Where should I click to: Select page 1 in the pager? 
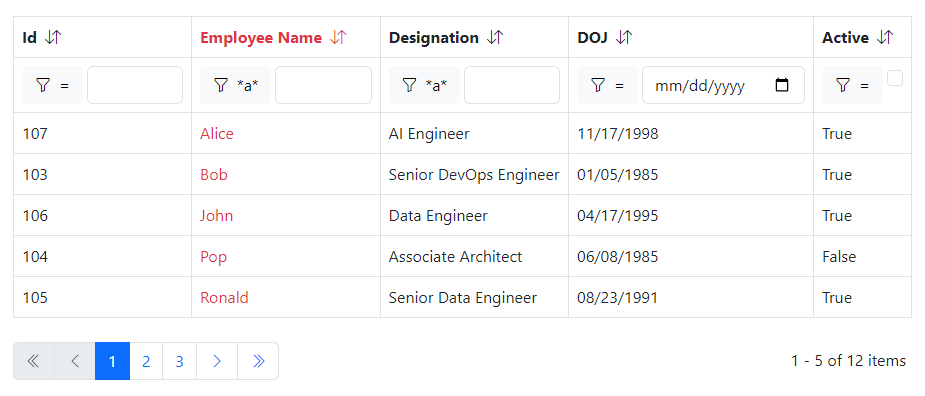click(x=113, y=361)
